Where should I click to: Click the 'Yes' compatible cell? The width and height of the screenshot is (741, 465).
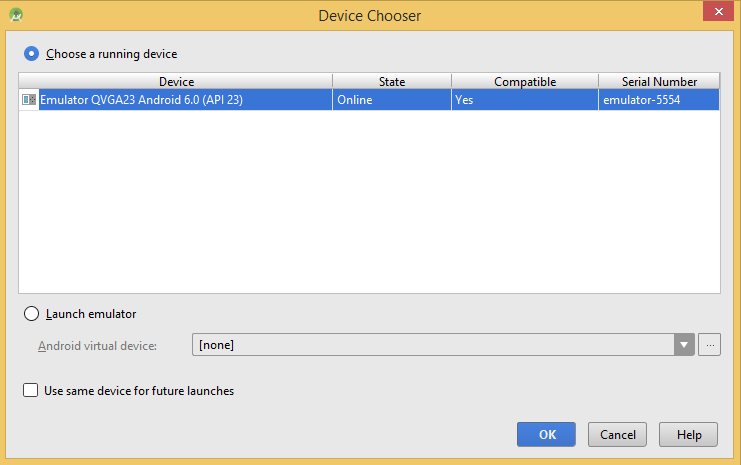coord(525,100)
